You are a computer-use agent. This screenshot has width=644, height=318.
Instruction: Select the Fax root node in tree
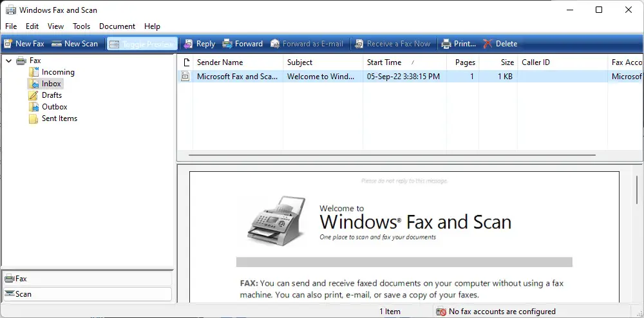coord(35,61)
